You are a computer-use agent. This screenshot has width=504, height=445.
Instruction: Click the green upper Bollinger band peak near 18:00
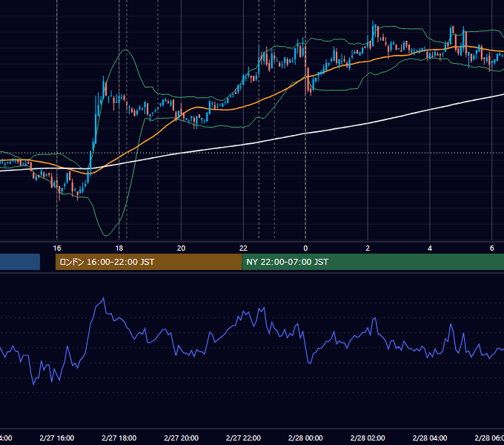125,50
